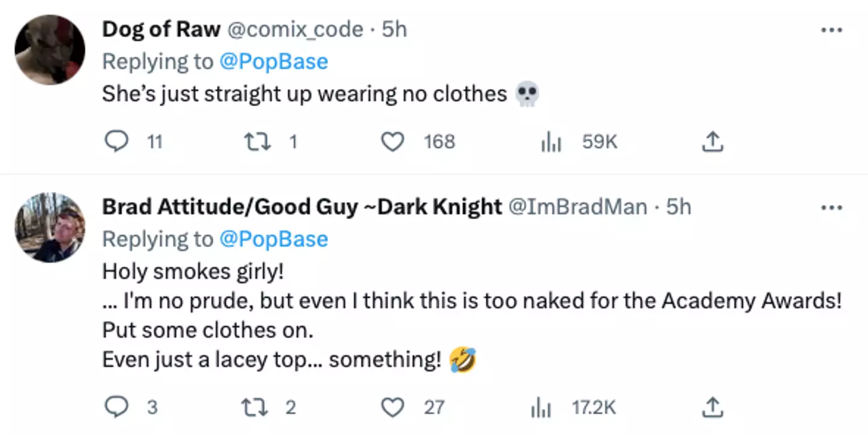This screenshot has width=868, height=436.
Task: Like the tweet from Brad Attitude
Action: 392,408
